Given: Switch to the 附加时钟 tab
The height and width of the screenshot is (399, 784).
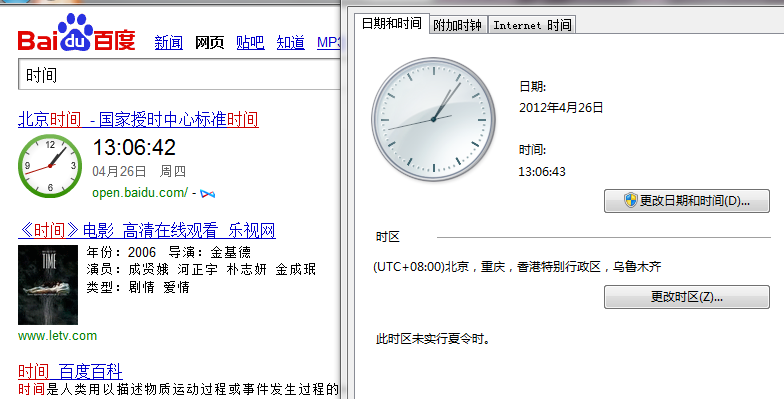Looking at the screenshot, I should (x=458, y=25).
